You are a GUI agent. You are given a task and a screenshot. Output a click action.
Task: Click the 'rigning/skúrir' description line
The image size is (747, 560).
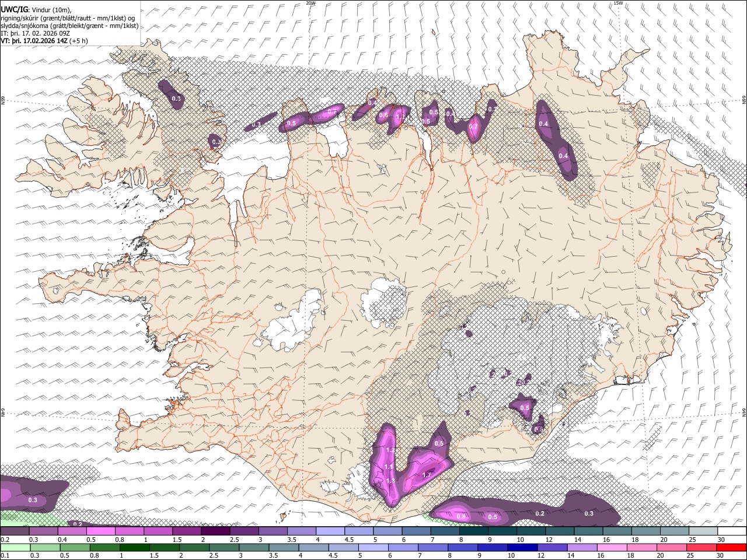point(68,17)
